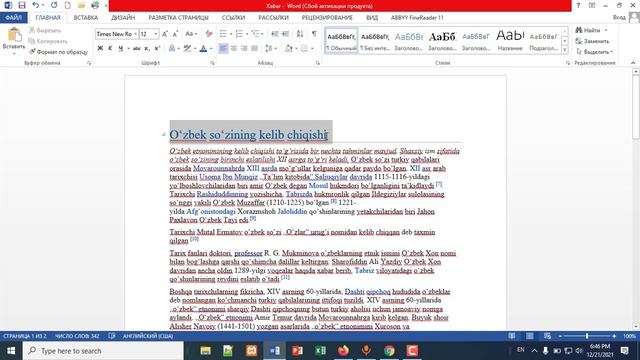The width and height of the screenshot is (640, 360).
Task: Align text to the right
Action: [x=244, y=49]
